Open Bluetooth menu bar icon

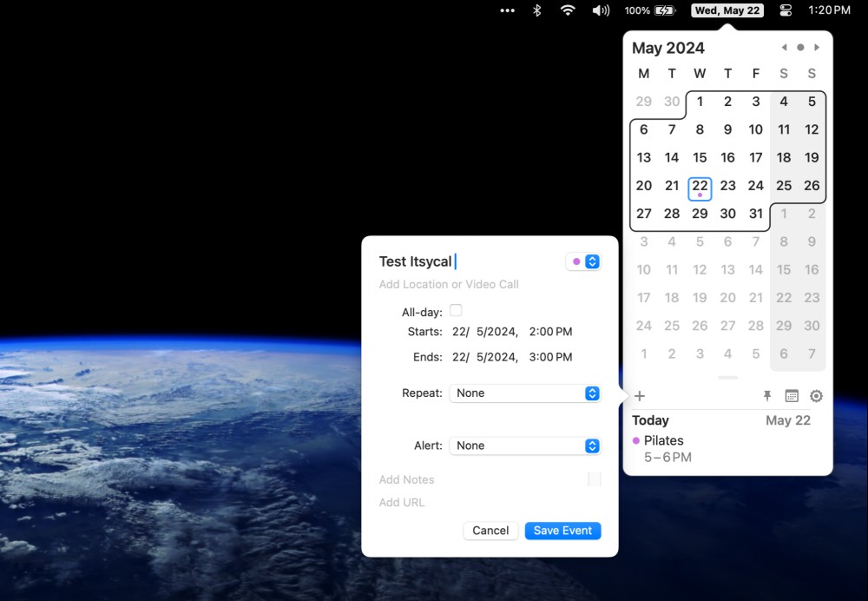click(536, 10)
